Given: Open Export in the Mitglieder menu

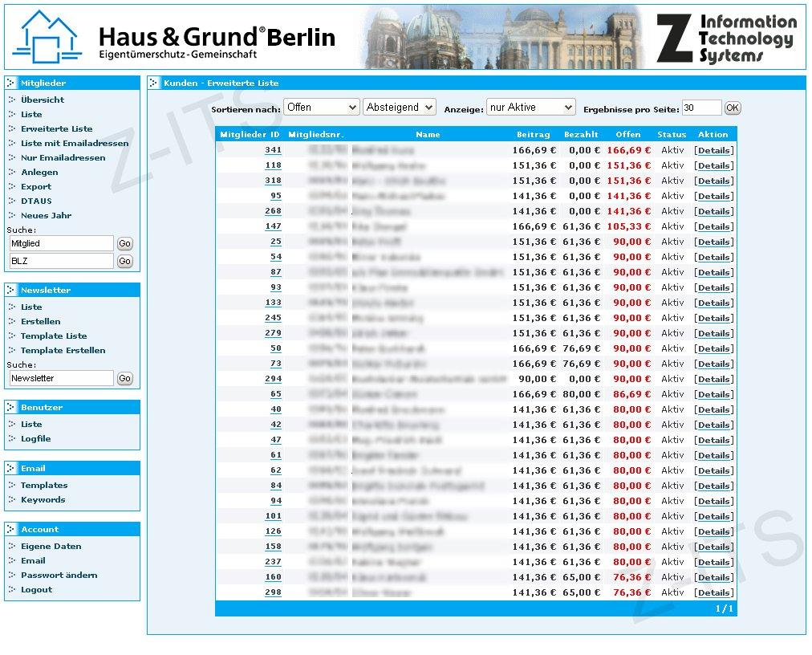Looking at the screenshot, I should point(36,187).
